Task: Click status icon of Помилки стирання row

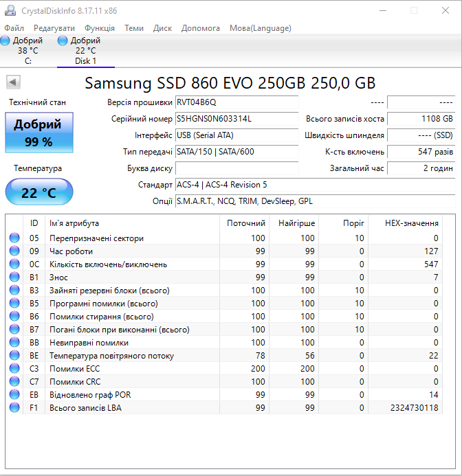Action: pos(14,316)
